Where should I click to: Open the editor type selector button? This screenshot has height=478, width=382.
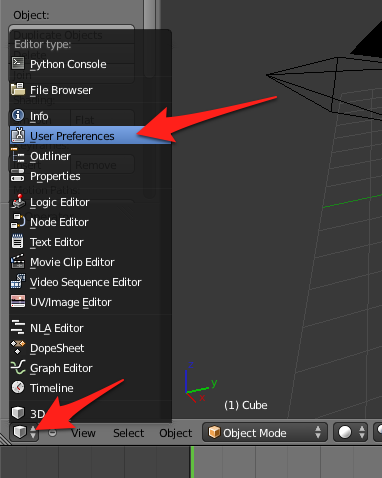point(24,432)
